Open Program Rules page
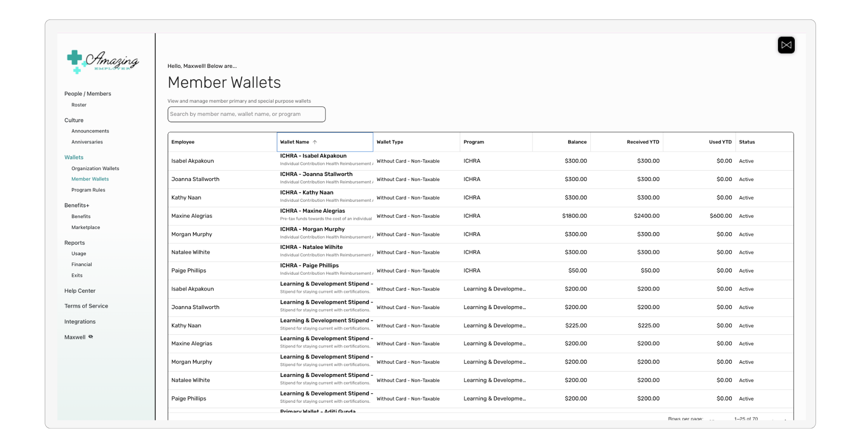The width and height of the screenshot is (868, 448). coord(88,190)
